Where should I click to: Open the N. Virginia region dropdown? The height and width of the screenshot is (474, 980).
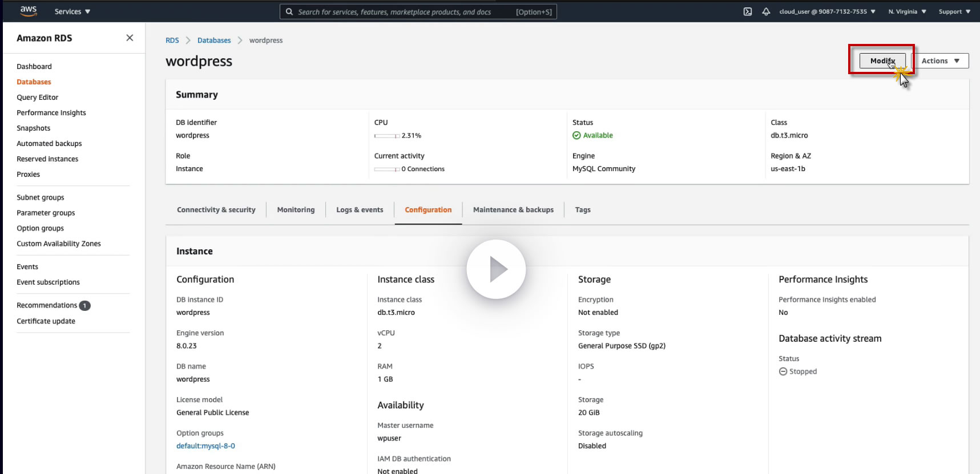click(907, 11)
